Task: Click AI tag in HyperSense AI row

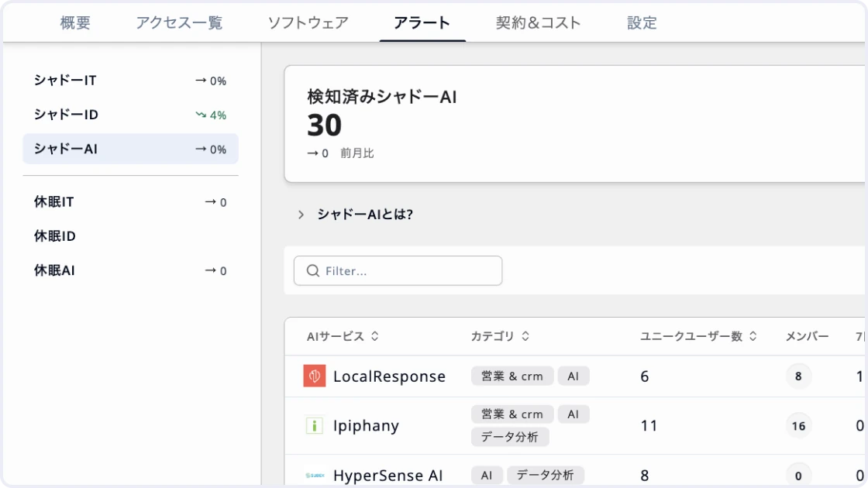Action: click(x=487, y=476)
